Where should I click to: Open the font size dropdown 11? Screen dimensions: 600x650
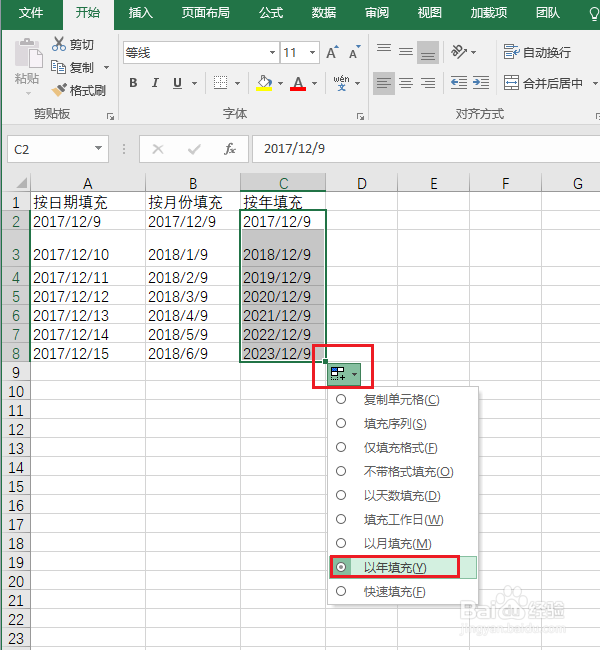coord(312,53)
